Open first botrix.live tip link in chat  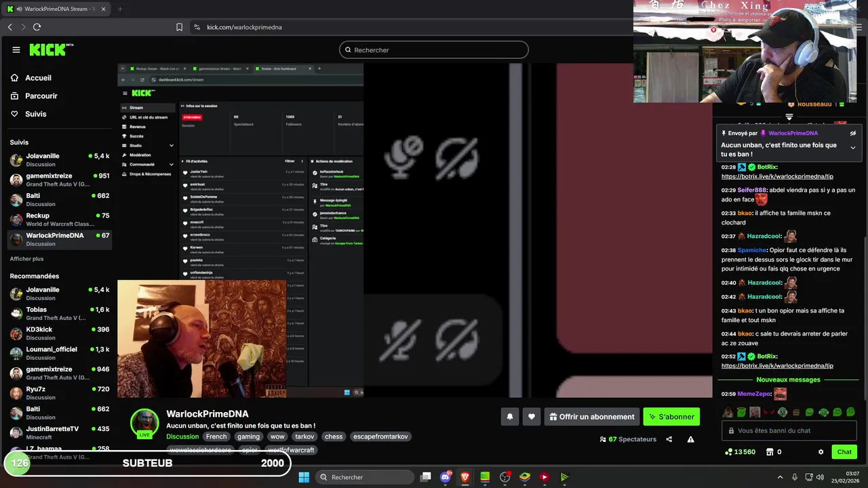point(777,176)
